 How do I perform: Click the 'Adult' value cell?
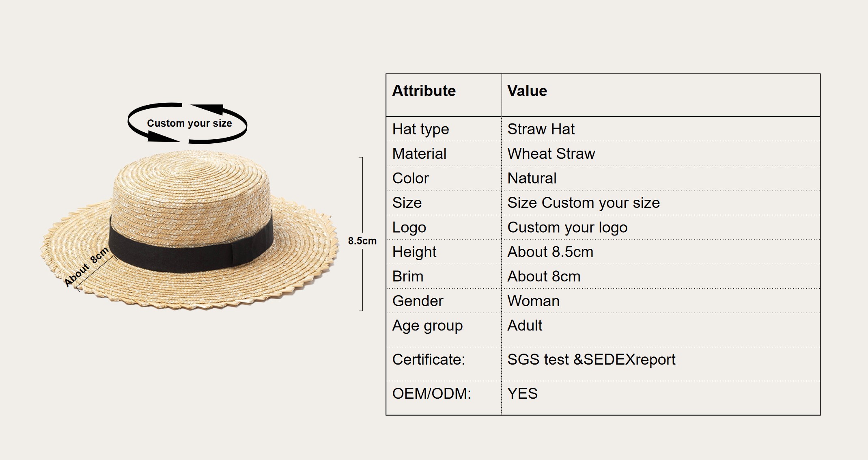(661, 330)
